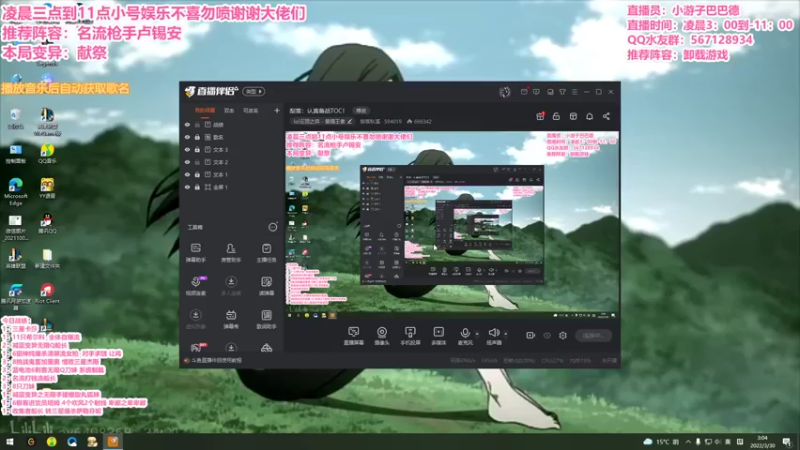Click the share icon in top right
This screenshot has height=450, width=800.
point(606,116)
